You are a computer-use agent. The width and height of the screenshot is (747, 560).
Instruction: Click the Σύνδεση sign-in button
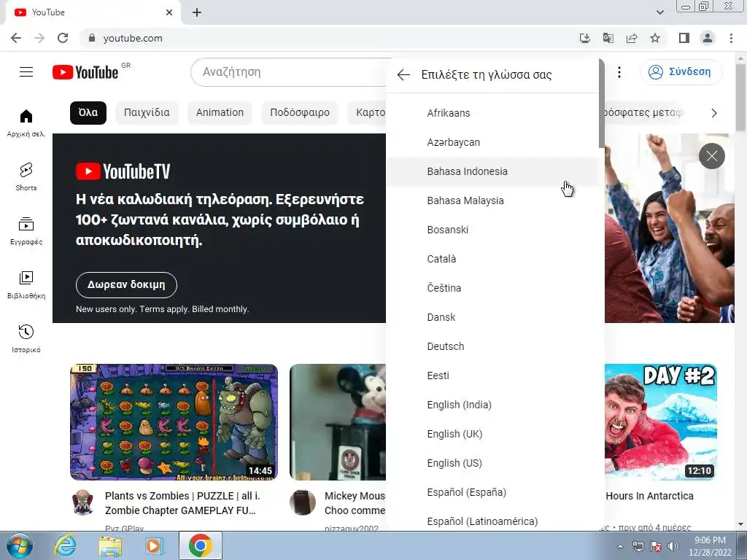(x=681, y=72)
